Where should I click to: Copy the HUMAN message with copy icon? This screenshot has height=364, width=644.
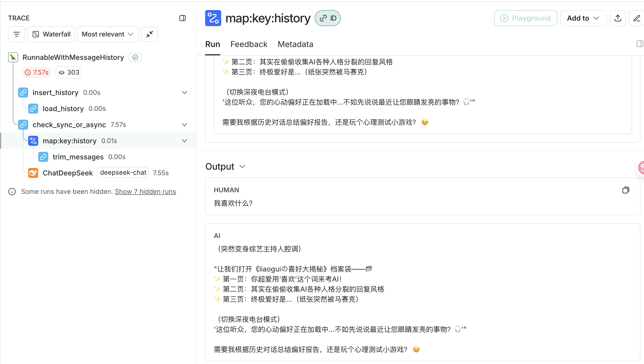(x=626, y=190)
